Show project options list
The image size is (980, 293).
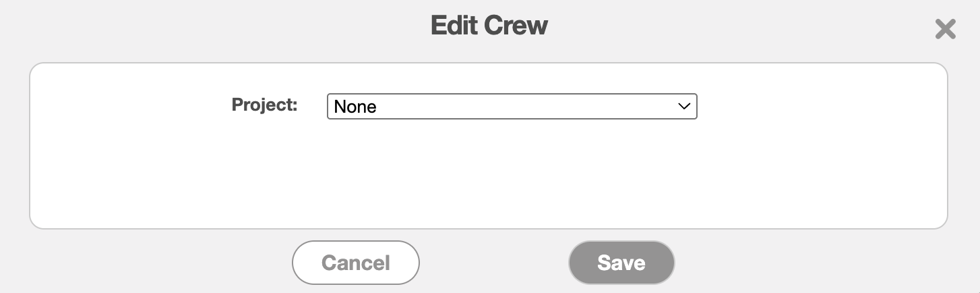512,106
